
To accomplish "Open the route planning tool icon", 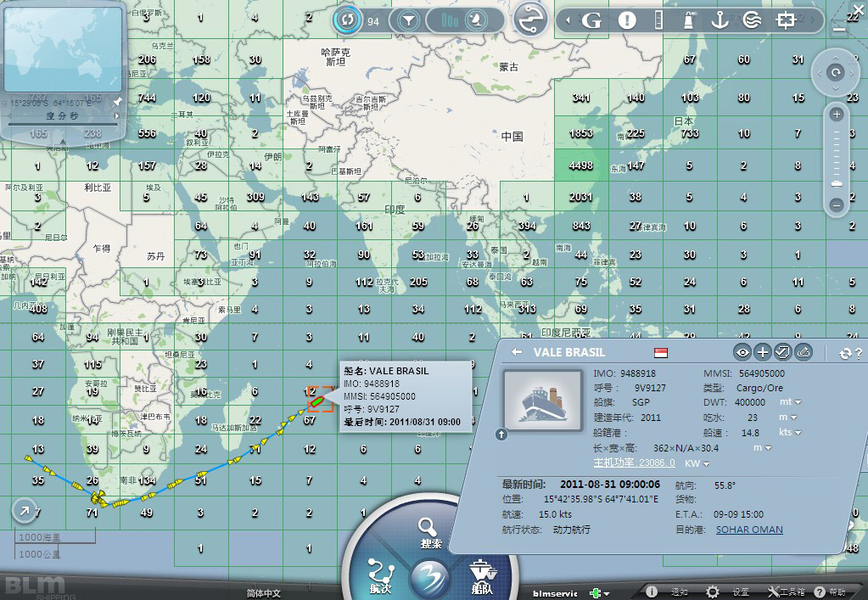I will (x=529, y=20).
